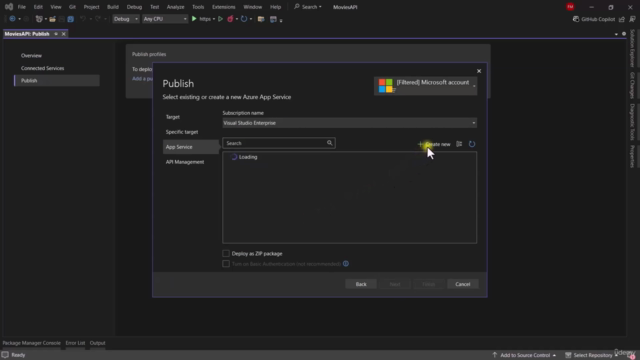Click the Add to Source Control up-arrow icon

click(495, 355)
